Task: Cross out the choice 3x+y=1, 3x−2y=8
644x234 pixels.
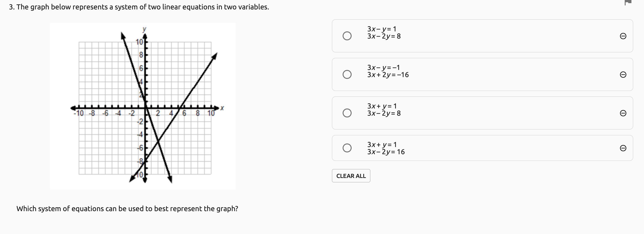Action: (623, 113)
